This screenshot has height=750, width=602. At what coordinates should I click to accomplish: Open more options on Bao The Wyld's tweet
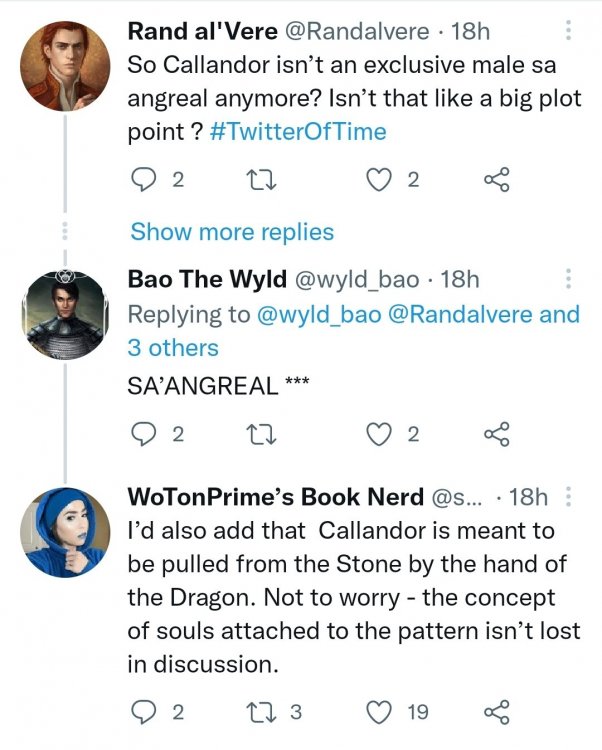[x=569, y=279]
